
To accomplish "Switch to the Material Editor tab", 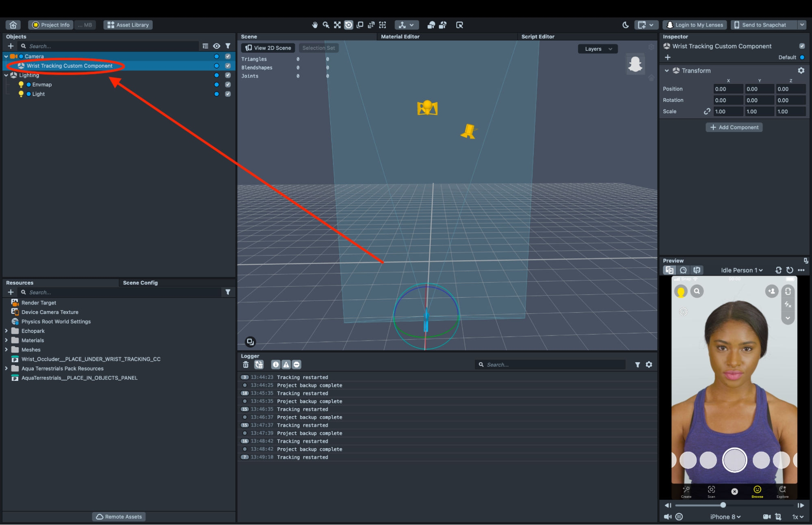I will click(x=400, y=37).
